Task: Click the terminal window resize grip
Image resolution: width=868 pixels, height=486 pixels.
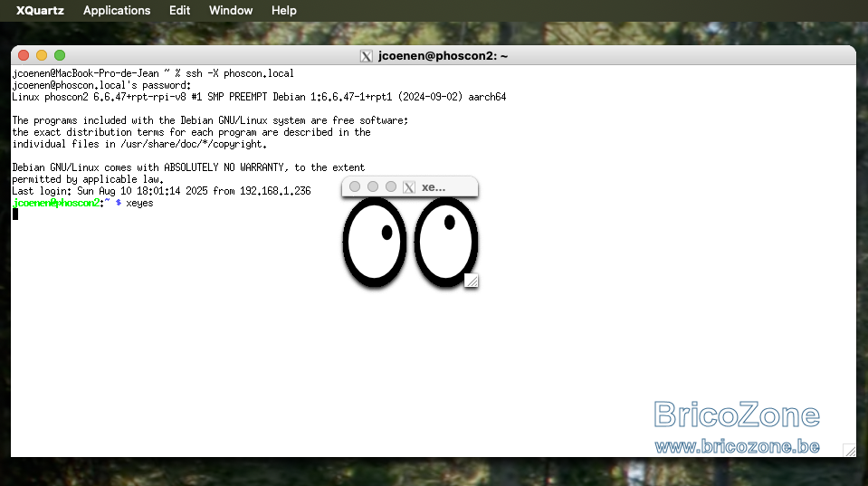Action: (x=849, y=450)
